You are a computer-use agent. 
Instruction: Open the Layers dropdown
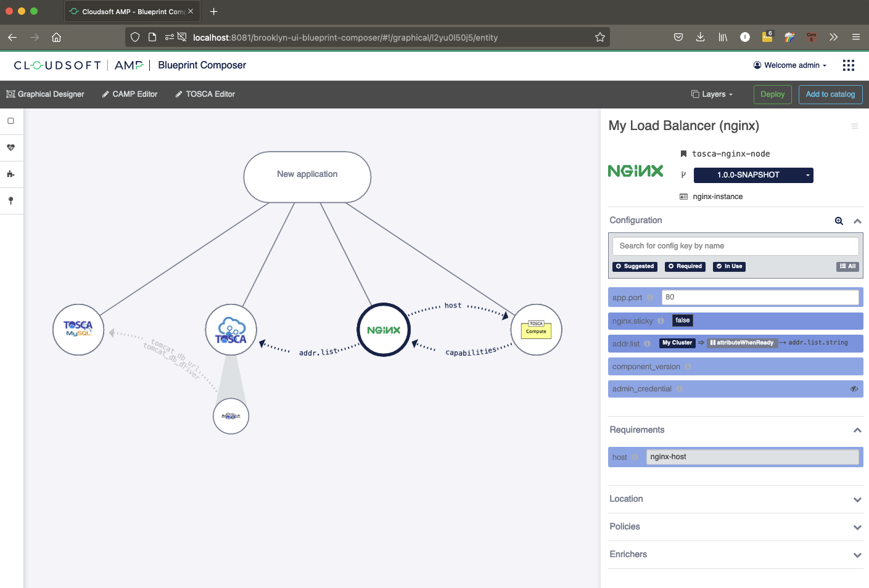(712, 94)
